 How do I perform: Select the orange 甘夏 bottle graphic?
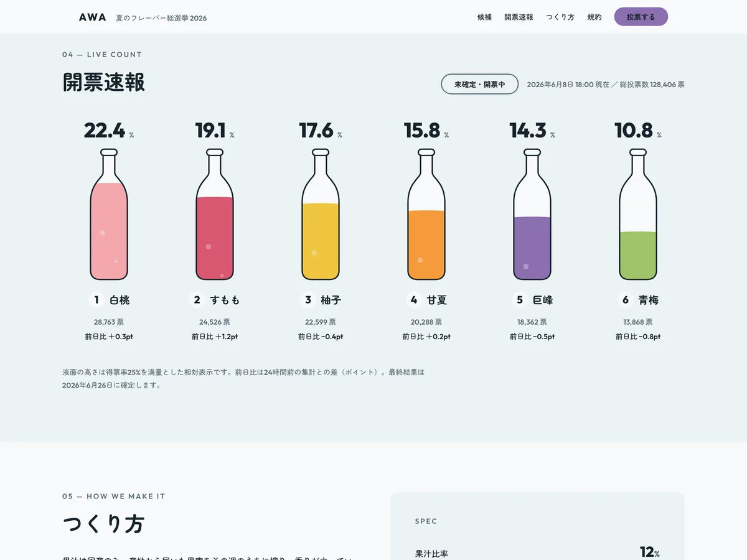[x=426, y=215]
